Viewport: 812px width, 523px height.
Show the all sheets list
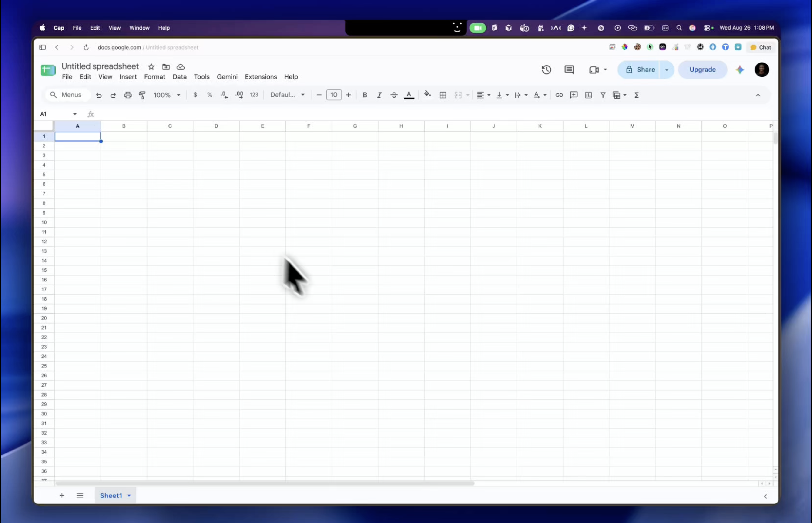[80, 496]
